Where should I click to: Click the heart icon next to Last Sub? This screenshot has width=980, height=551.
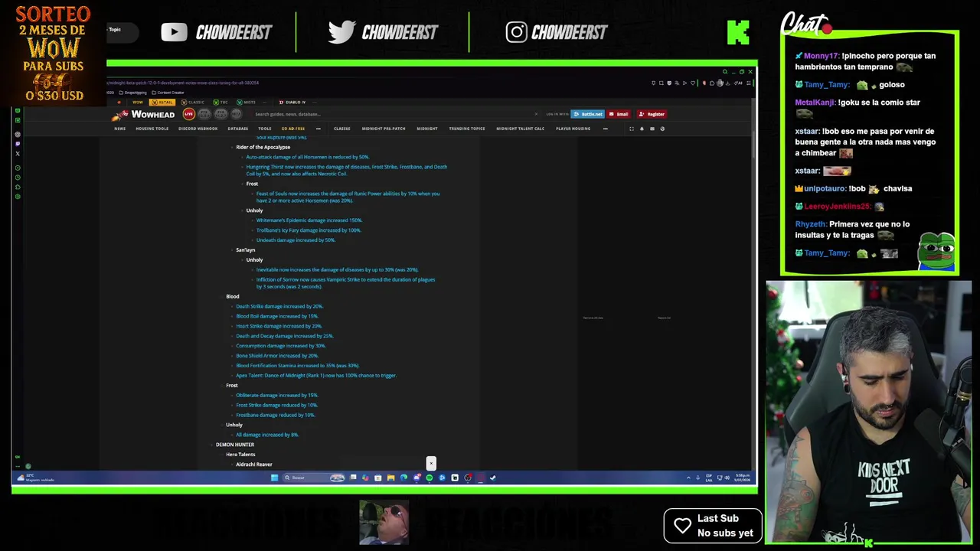pos(682,526)
